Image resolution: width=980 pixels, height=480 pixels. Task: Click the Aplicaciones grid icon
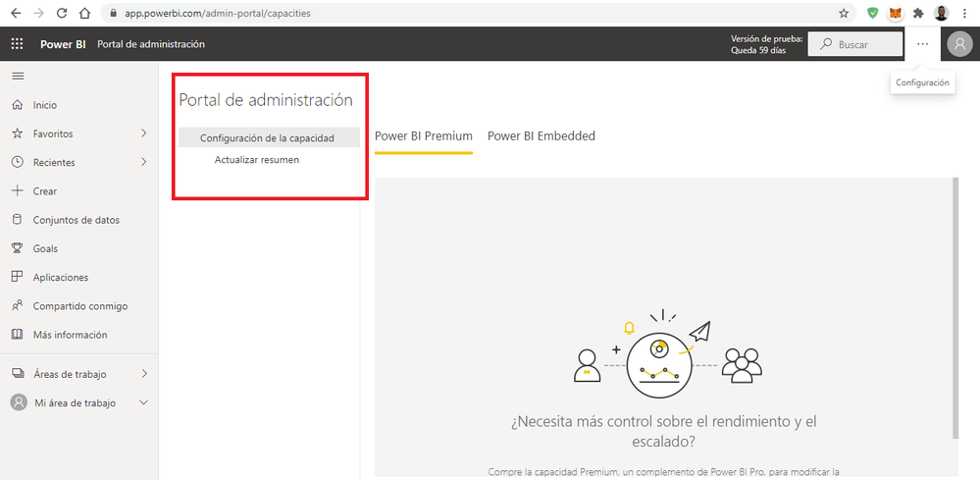[18, 278]
